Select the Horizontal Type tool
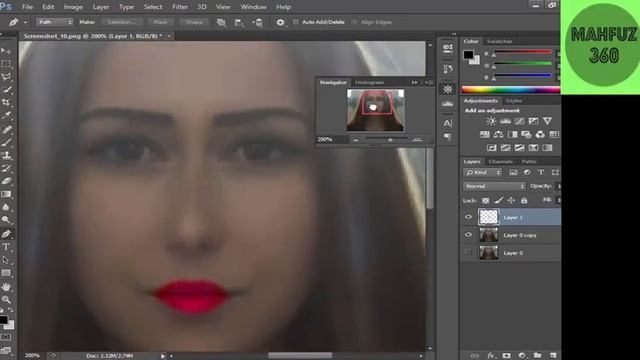The height and width of the screenshot is (360, 640). 6,247
